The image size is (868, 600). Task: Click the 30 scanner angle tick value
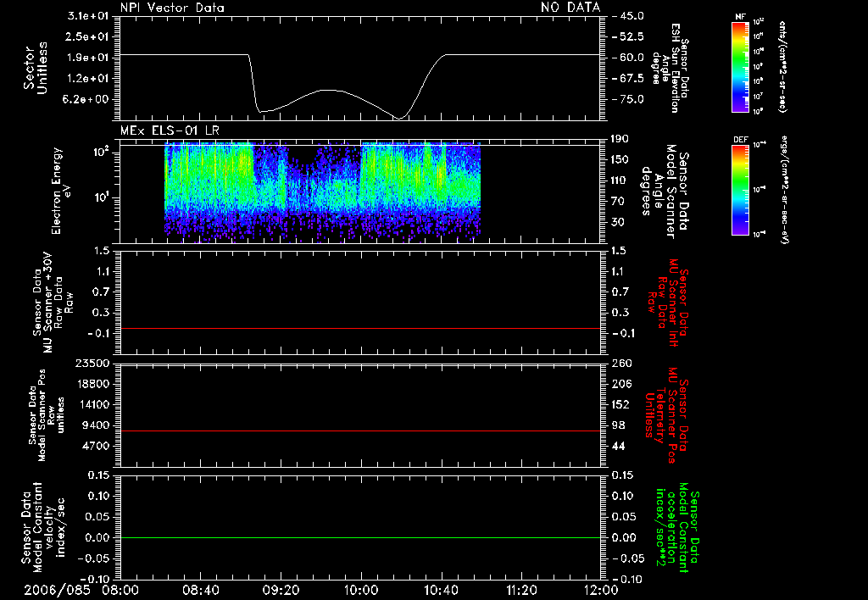click(x=620, y=222)
